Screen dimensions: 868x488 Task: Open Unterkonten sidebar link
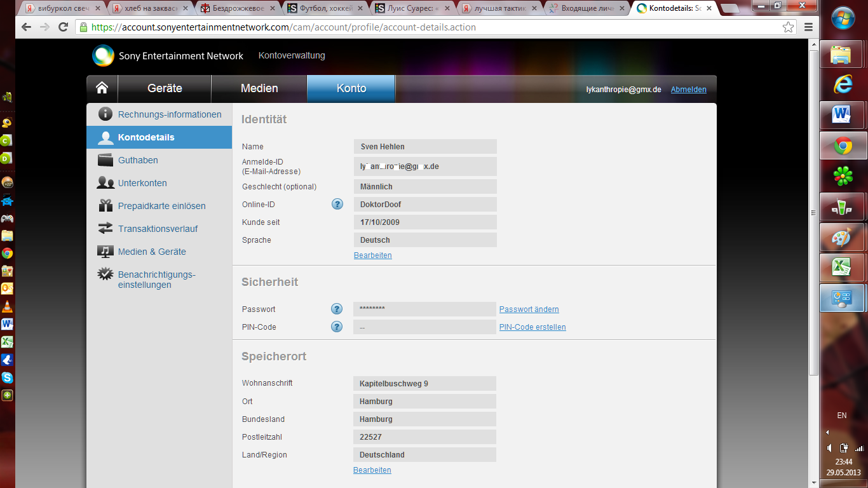click(142, 183)
